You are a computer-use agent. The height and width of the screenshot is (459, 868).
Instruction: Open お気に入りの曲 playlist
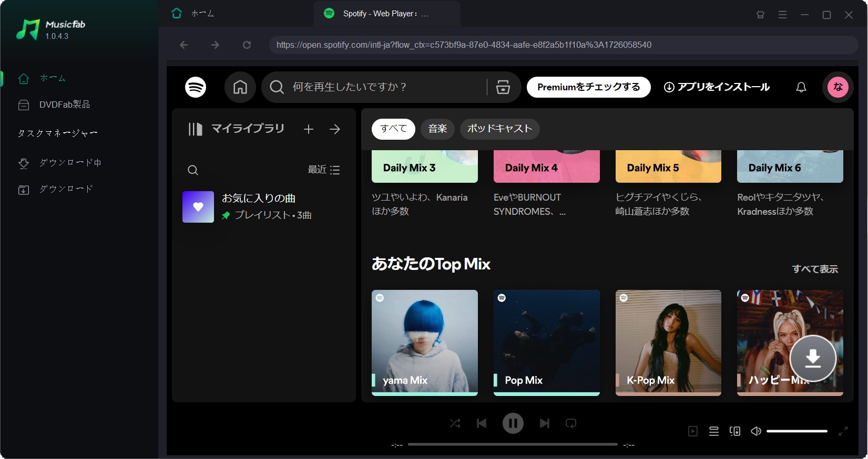263,207
